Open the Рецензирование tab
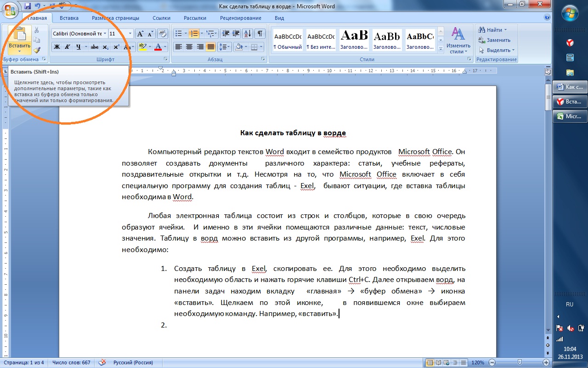Screen dimensions: 588x368 click(241, 18)
